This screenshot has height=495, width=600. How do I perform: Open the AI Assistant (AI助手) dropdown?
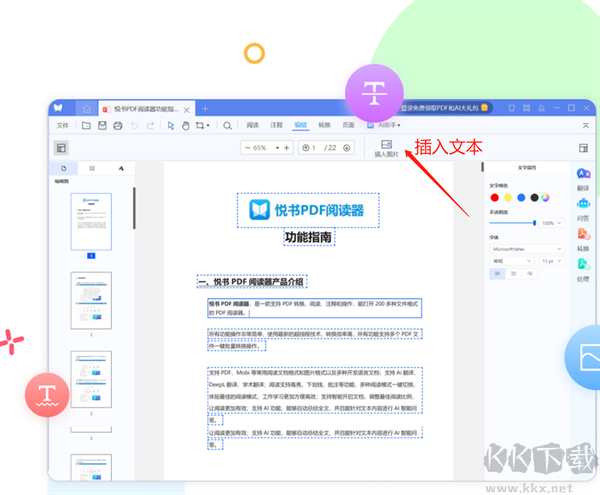tap(384, 125)
